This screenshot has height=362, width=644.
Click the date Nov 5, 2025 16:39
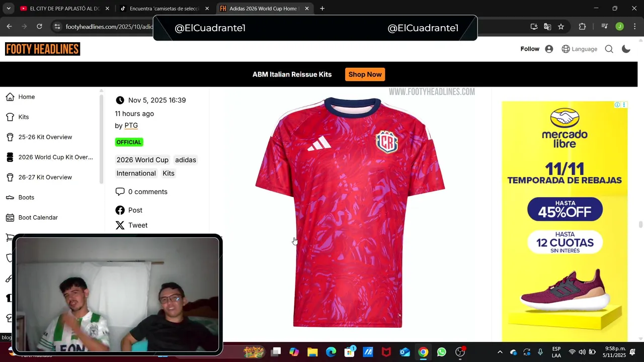(156, 100)
